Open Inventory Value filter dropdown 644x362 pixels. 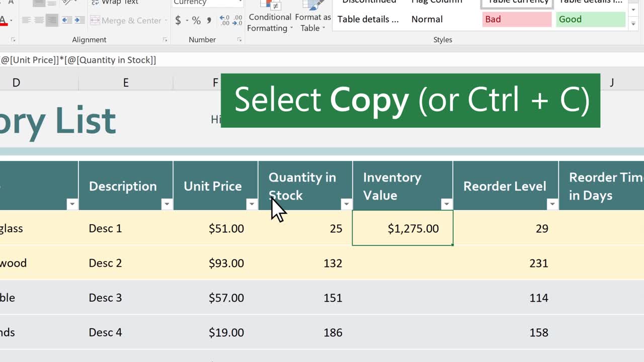(446, 204)
